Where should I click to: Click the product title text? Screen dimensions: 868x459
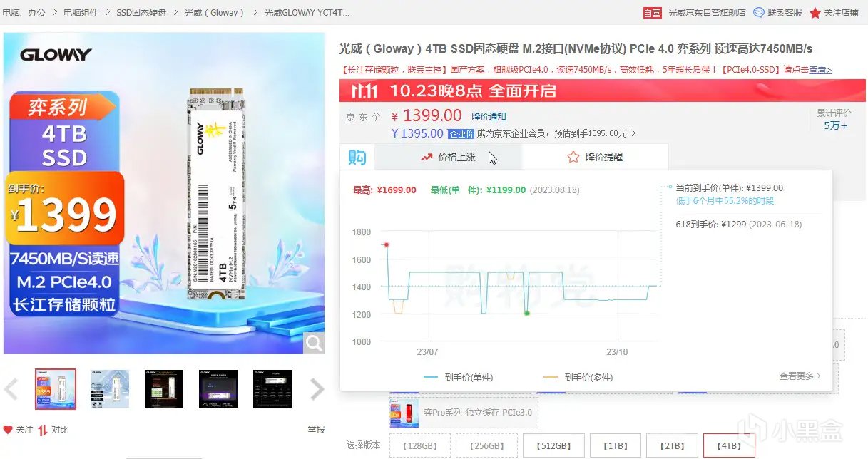[576, 48]
